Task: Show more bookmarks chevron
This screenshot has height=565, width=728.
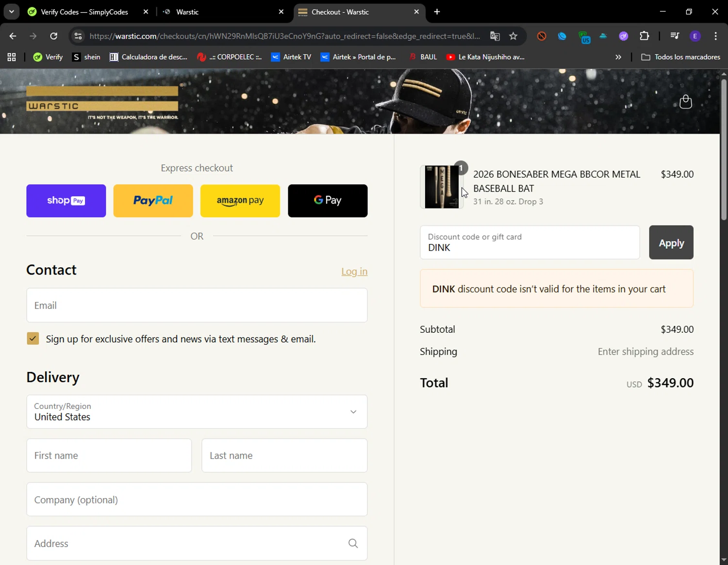Action: 618,57
